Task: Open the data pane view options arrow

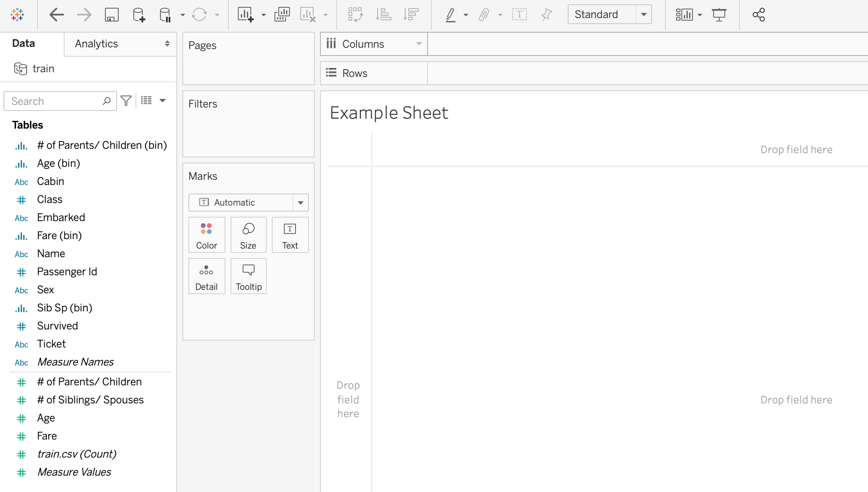Action: (163, 101)
